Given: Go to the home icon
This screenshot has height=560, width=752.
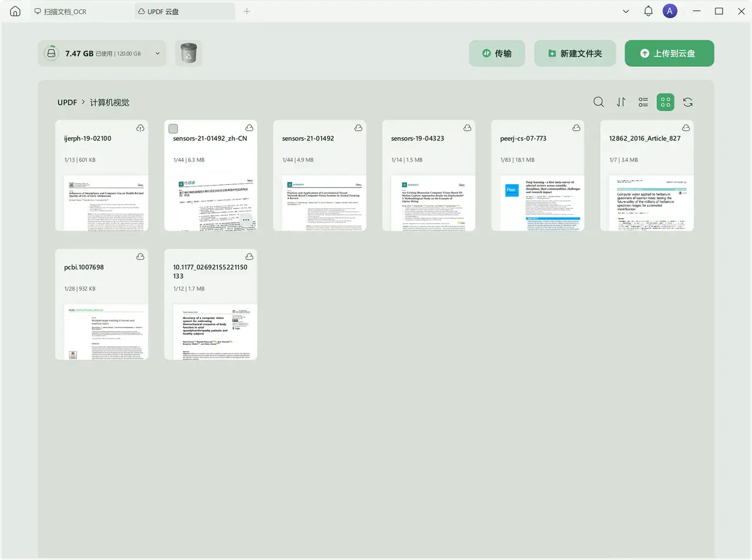Looking at the screenshot, I should (15, 11).
